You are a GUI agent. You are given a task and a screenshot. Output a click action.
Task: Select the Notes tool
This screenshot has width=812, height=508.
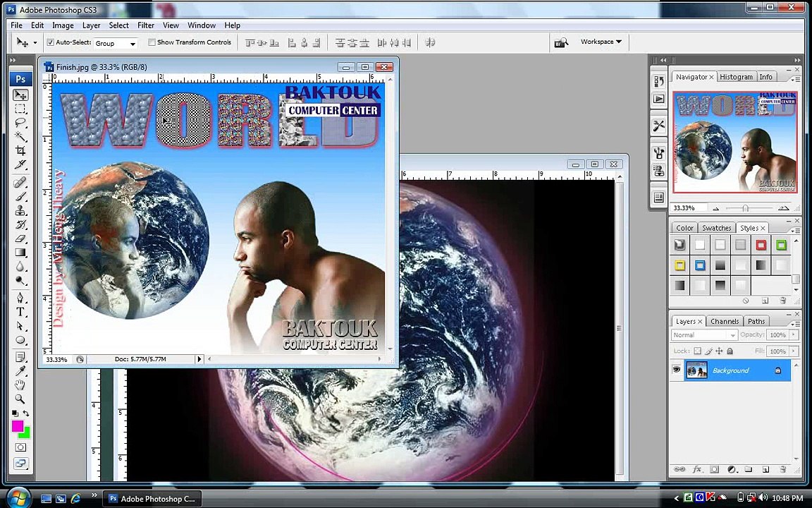[20, 357]
